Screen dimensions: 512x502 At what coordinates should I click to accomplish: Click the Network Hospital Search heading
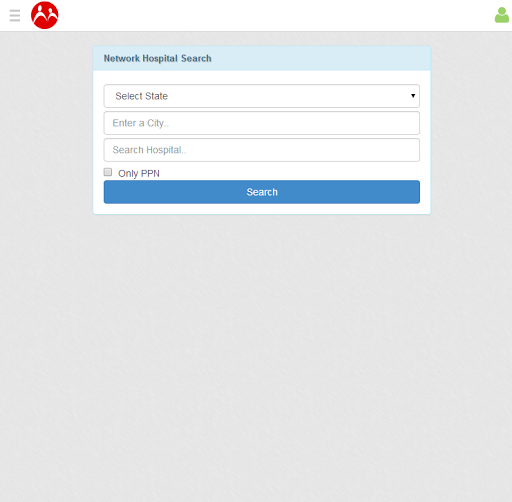(157, 58)
